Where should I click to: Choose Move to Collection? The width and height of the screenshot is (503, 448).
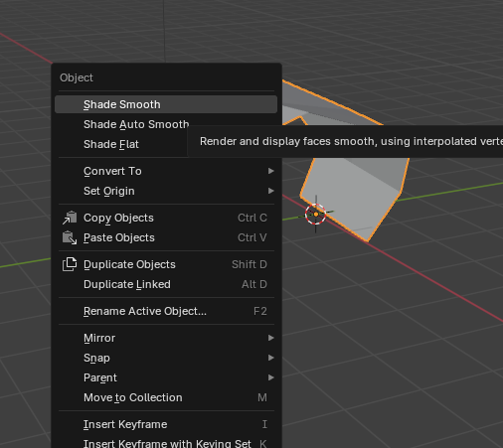tap(166, 397)
